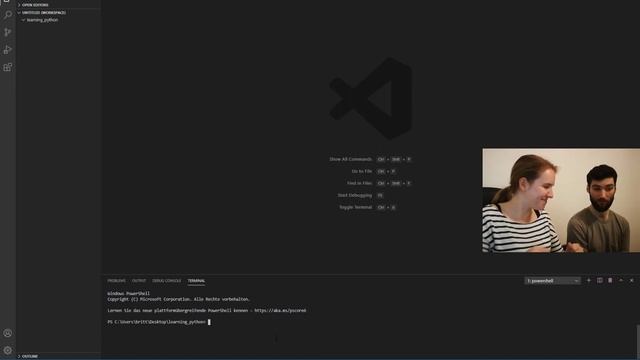Open the Accounts menu icon

tap(8, 333)
